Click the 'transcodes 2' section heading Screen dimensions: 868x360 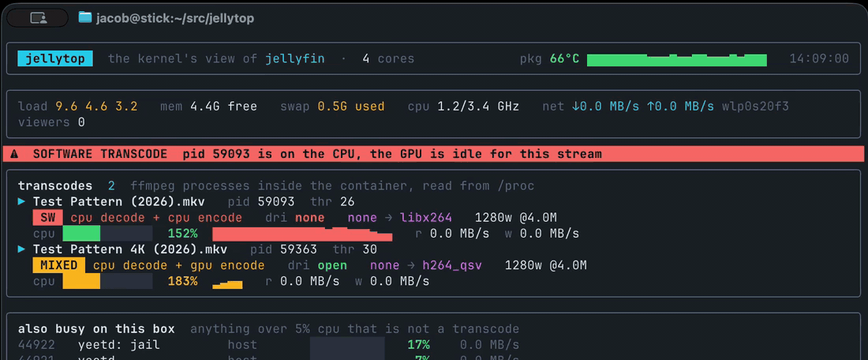[x=66, y=186]
